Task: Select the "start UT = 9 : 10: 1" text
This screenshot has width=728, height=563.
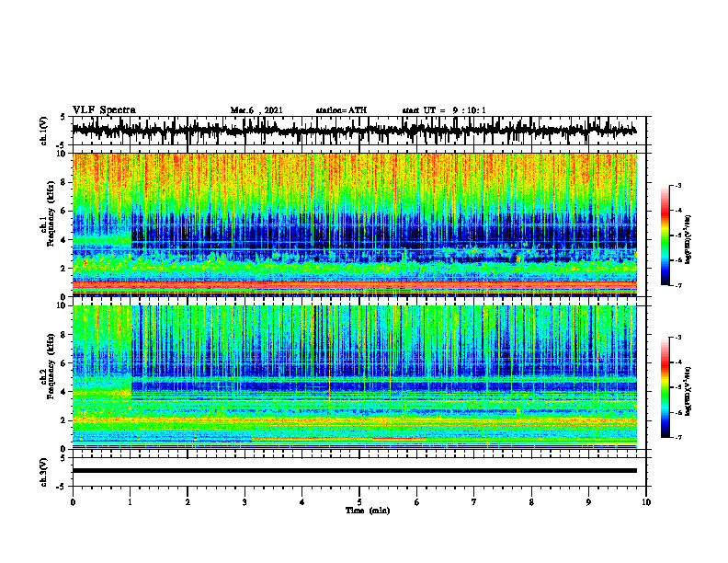Action: (x=444, y=110)
